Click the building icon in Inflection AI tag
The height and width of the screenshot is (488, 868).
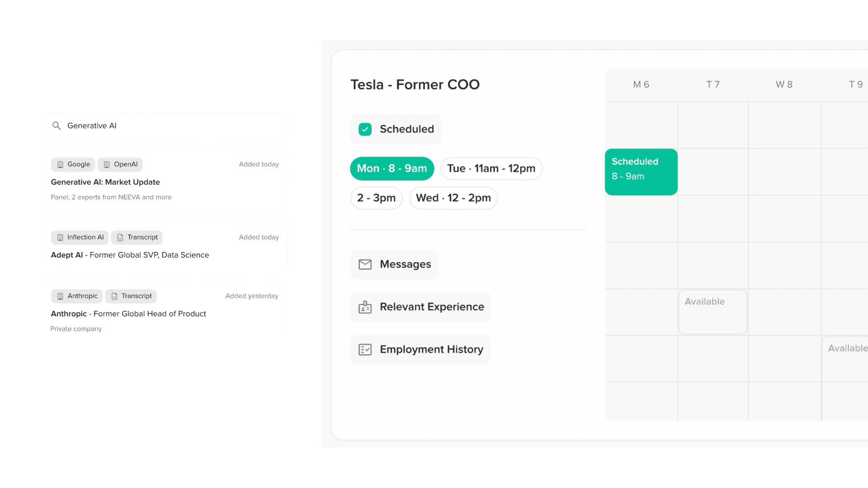coord(60,237)
